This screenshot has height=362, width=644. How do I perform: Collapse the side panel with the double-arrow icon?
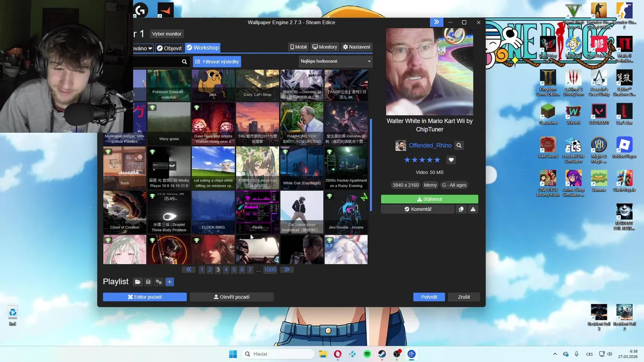(436, 22)
